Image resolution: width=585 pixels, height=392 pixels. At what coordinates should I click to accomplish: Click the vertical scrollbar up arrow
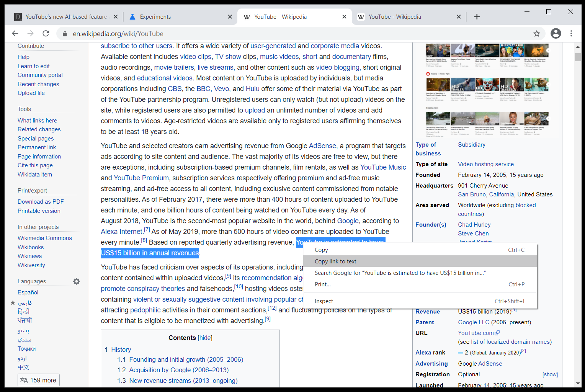[578, 47]
